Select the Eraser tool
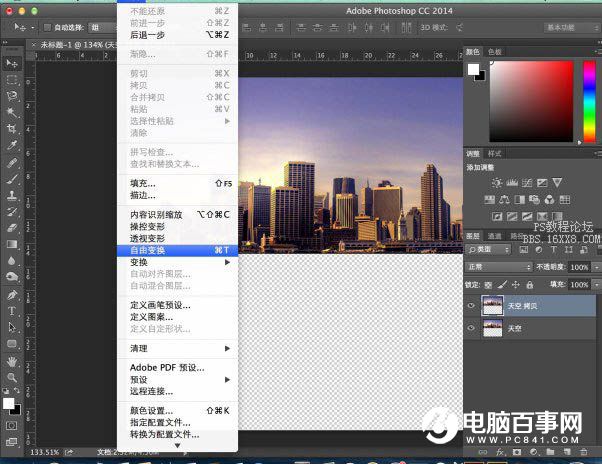This screenshot has height=464, width=602. [12, 228]
